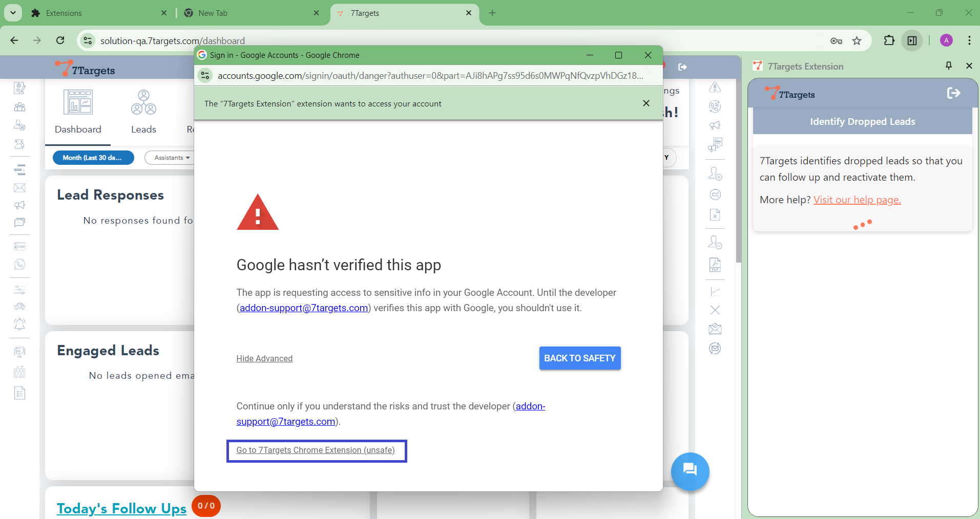Select the add-person icon in extension panel
980x519 pixels.
[x=715, y=174]
